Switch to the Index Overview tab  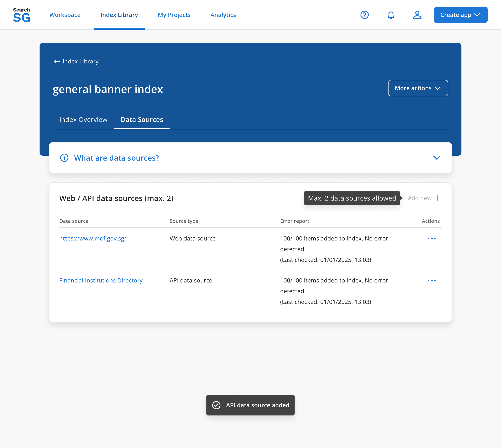(83, 120)
